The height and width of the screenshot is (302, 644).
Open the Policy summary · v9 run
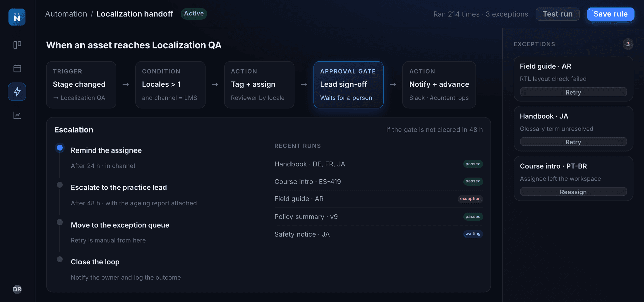click(379, 217)
